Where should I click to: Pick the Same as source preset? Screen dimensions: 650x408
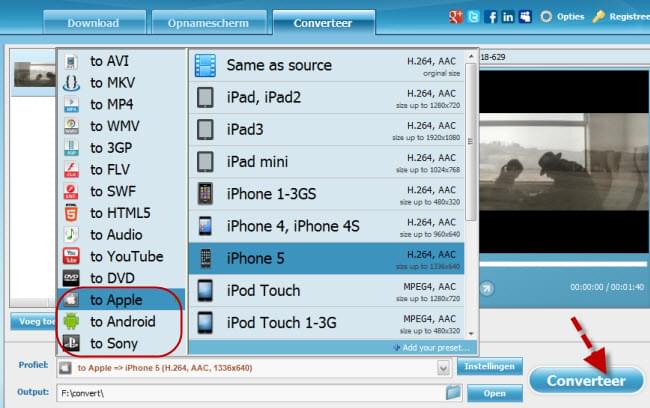coord(327,66)
